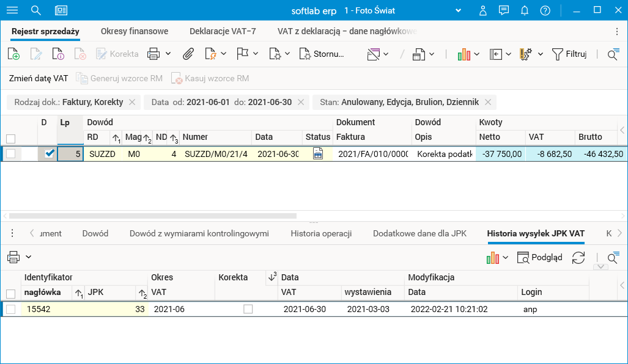Toggle the checked D column box in row 5
This screenshot has width=628, height=364.
click(x=50, y=153)
